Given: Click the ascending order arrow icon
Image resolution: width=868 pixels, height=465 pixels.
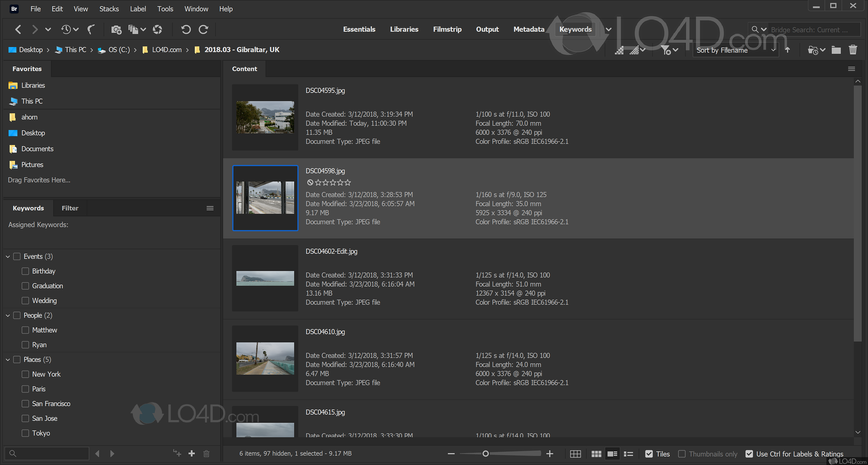Looking at the screenshot, I should (788, 50).
